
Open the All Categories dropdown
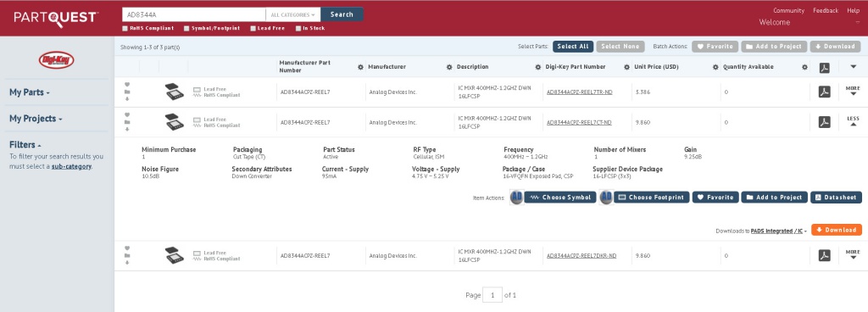point(292,14)
